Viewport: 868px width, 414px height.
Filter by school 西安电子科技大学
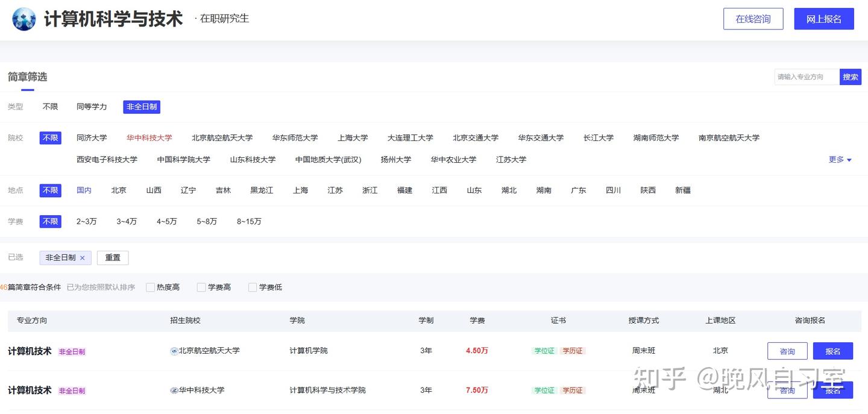tap(107, 160)
